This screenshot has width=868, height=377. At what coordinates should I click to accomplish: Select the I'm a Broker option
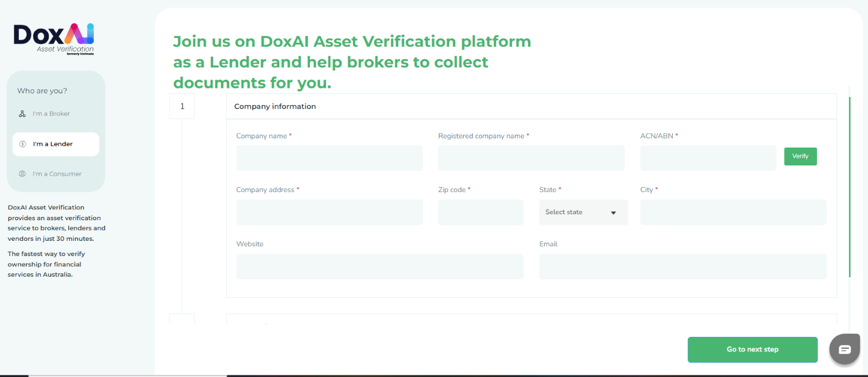click(52, 114)
